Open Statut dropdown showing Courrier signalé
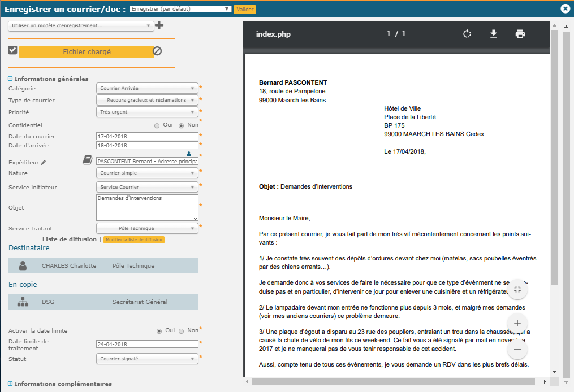574x392 pixels. (x=147, y=359)
